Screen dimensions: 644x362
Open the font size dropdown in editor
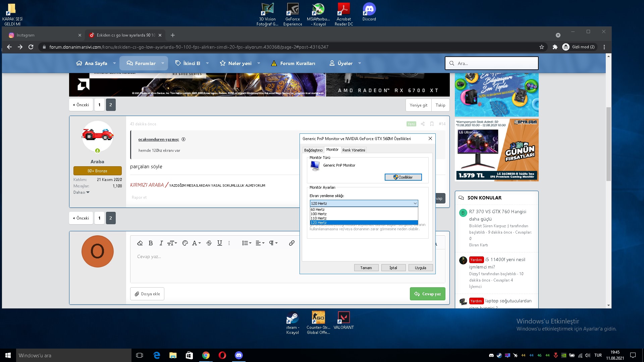click(x=172, y=243)
